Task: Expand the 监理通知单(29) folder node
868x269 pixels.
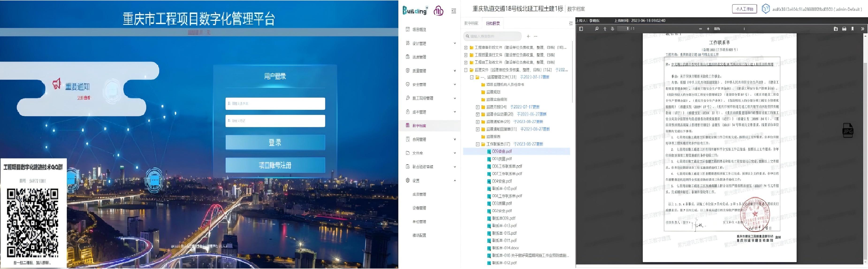Action: pyautogui.click(x=477, y=122)
